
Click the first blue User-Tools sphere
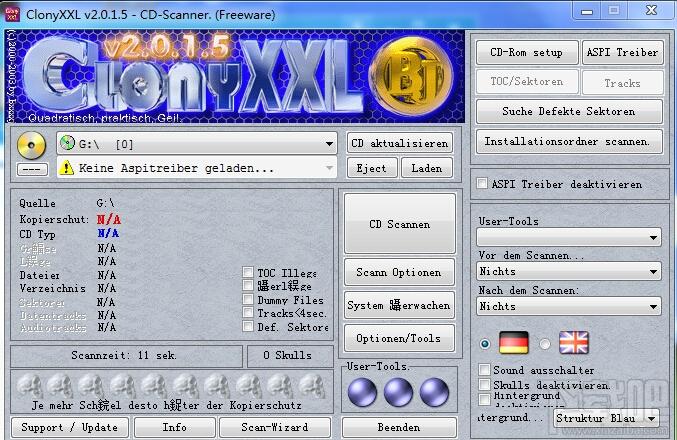pos(362,392)
